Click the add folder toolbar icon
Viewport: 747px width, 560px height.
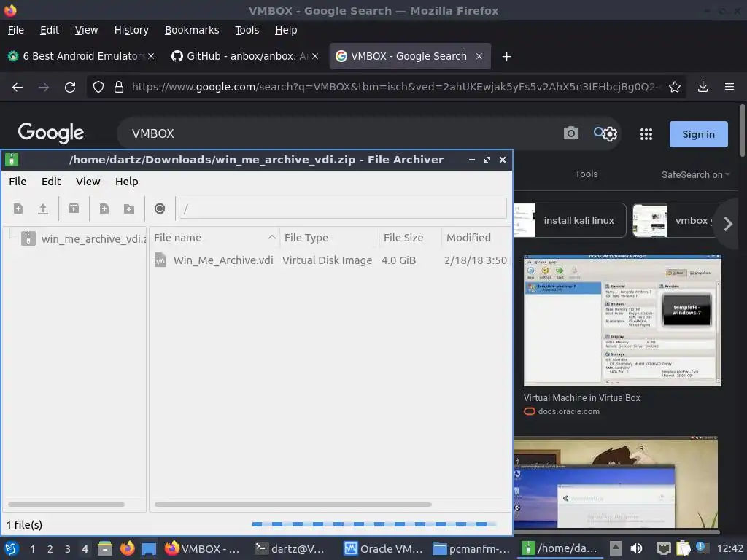128,209
